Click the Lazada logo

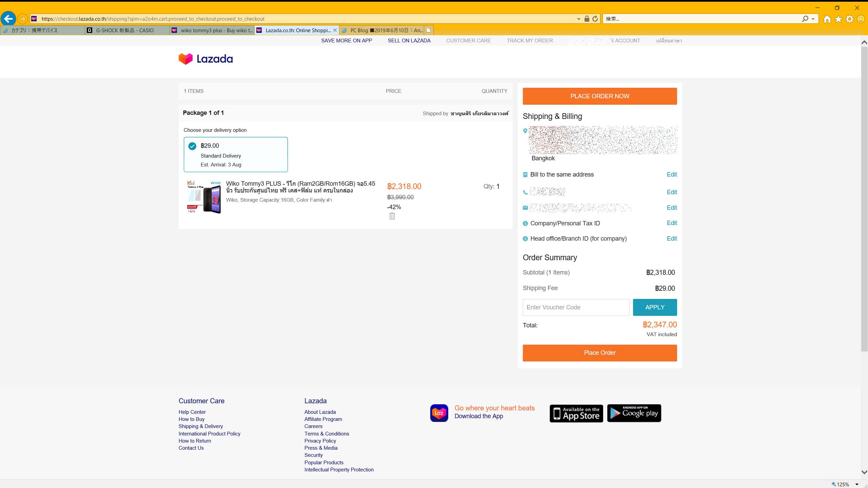pos(205,59)
